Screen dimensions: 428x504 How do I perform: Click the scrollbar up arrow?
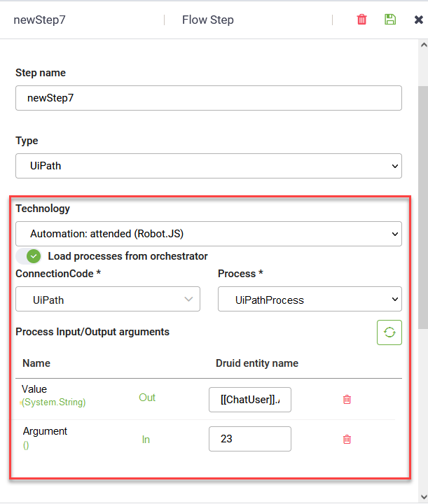click(x=424, y=45)
